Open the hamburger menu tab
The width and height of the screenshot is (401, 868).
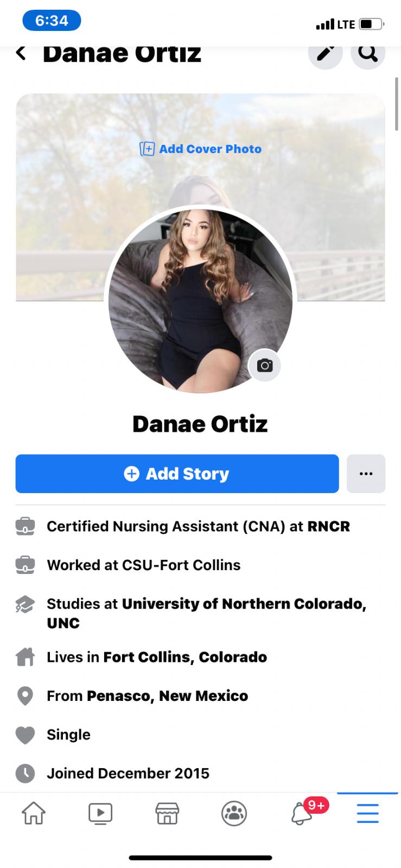click(367, 813)
